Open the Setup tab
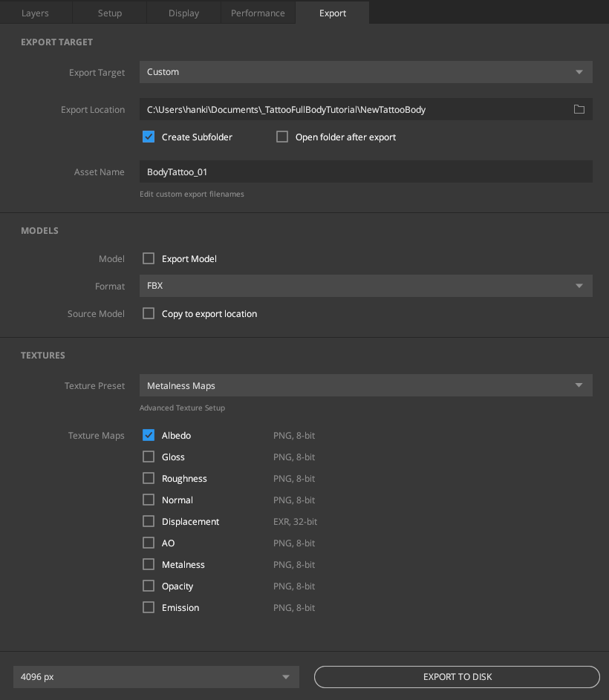Viewport: 609px width, 700px height. [109, 13]
